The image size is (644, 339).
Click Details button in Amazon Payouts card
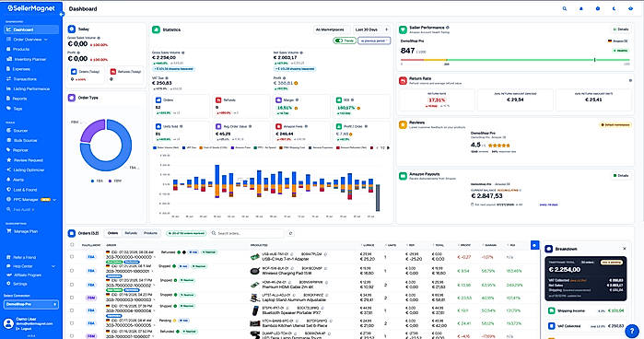click(621, 175)
